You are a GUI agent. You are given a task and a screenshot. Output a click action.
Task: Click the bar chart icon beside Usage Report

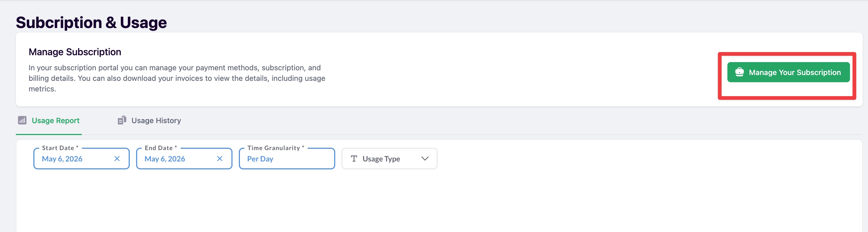click(22, 120)
